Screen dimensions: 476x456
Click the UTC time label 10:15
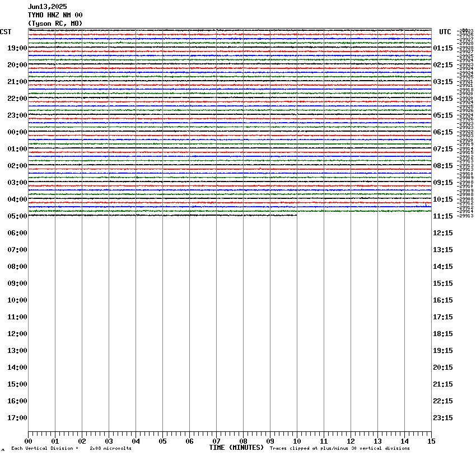tap(443, 199)
